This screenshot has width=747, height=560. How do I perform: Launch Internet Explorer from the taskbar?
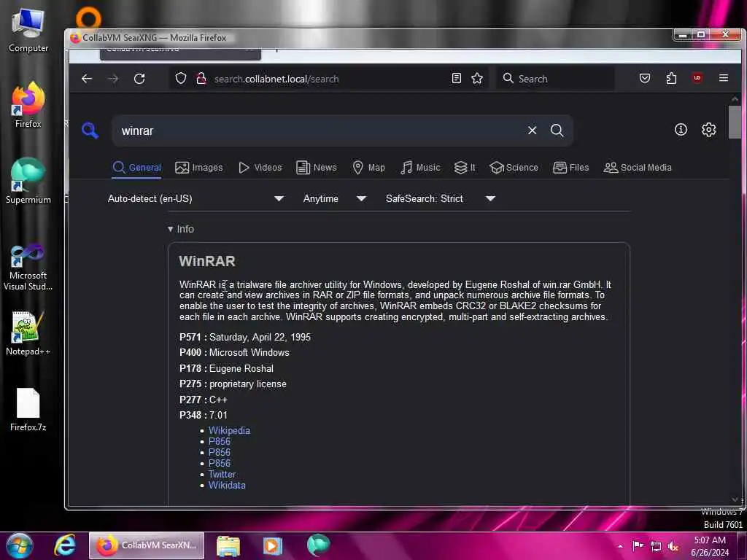pyautogui.click(x=64, y=545)
